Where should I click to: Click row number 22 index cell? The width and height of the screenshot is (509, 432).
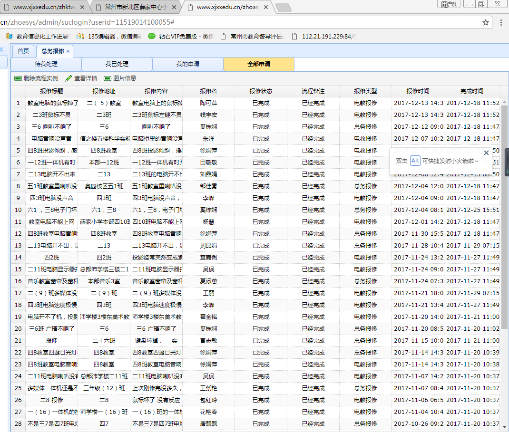(18, 352)
